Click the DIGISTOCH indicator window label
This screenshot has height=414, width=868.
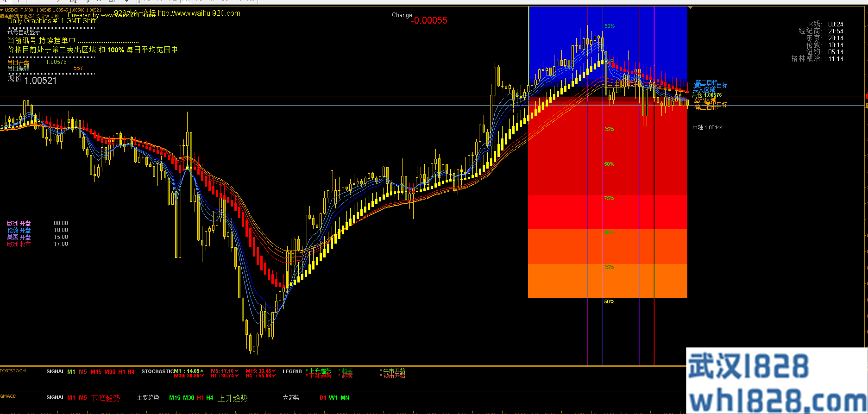pyautogui.click(x=13, y=371)
